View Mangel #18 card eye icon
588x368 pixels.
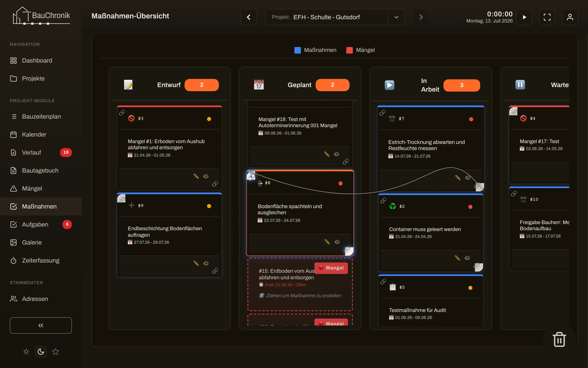[336, 154]
